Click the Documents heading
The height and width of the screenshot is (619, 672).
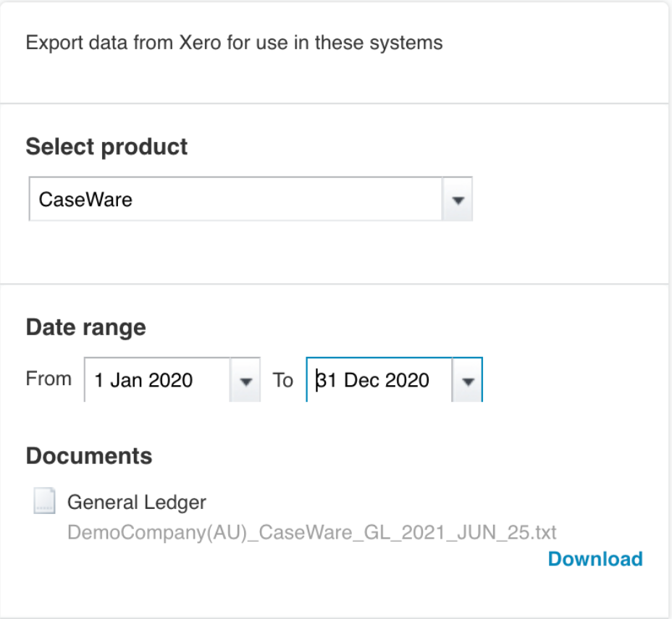click(x=89, y=456)
